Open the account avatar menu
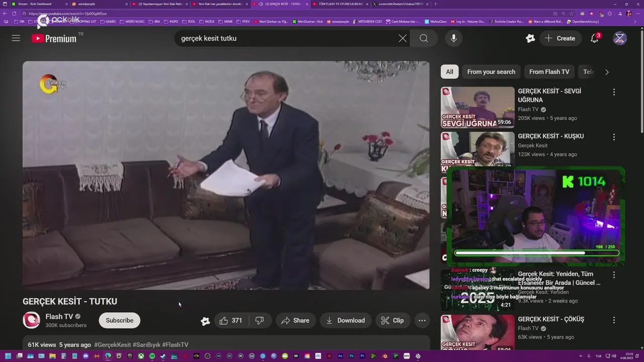644x362 pixels. click(x=620, y=38)
